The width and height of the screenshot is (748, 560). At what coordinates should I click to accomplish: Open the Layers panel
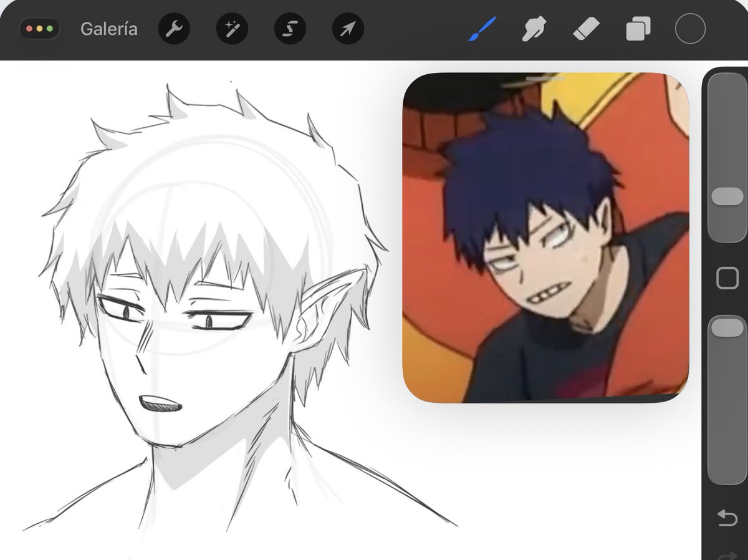click(x=638, y=29)
